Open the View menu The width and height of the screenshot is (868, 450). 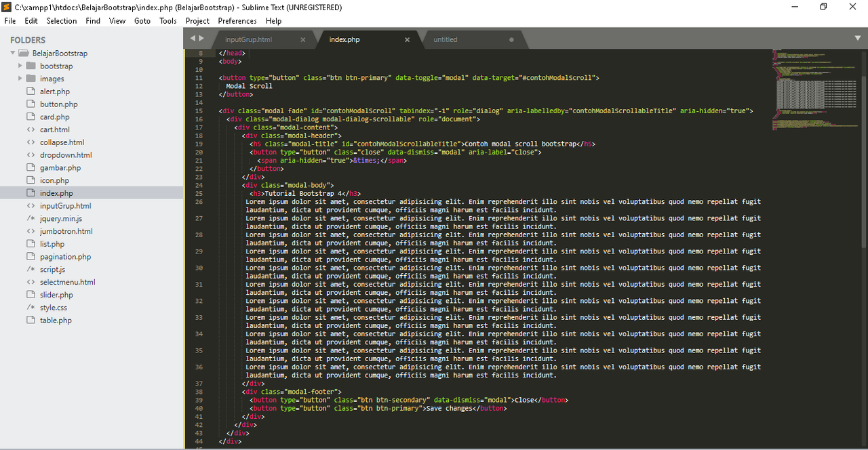(117, 21)
